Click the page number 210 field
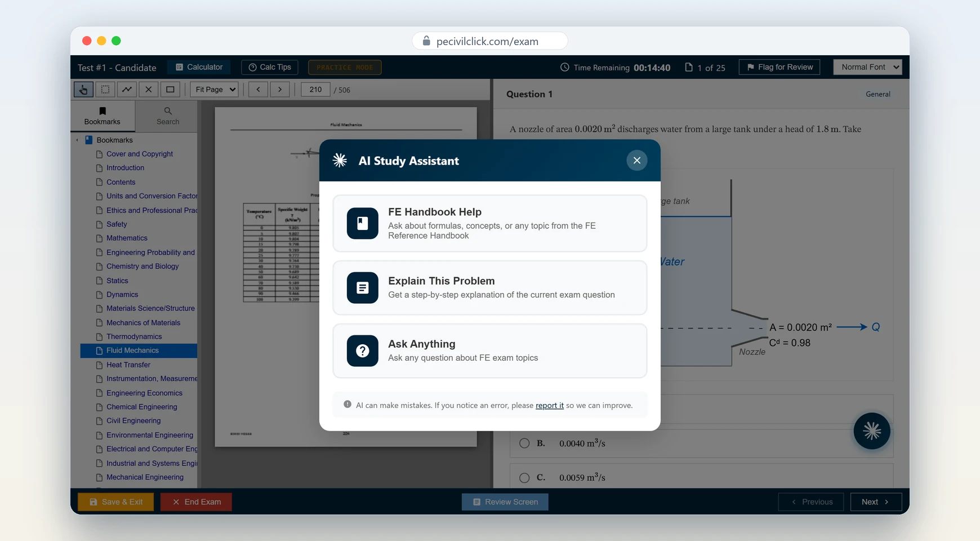This screenshot has height=541, width=980. (315, 89)
